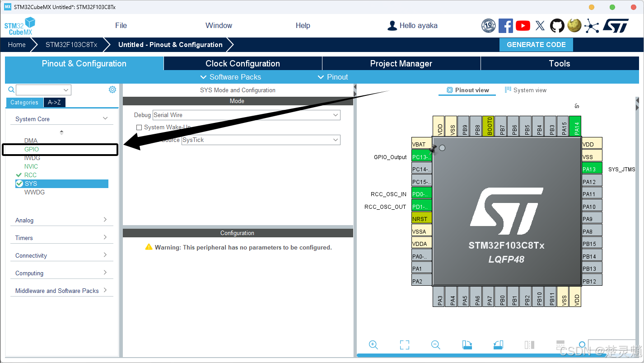
Task: Go to Home in the breadcrumb
Action: tap(17, 44)
